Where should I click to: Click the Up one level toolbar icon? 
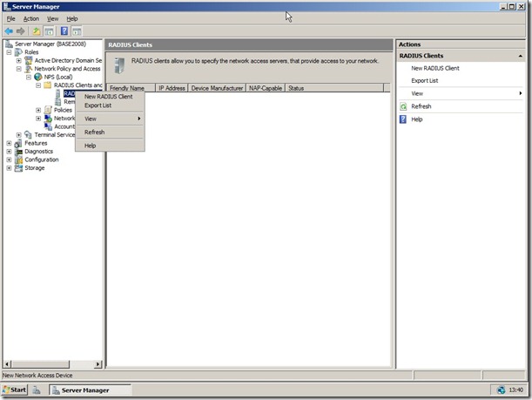tap(37, 31)
